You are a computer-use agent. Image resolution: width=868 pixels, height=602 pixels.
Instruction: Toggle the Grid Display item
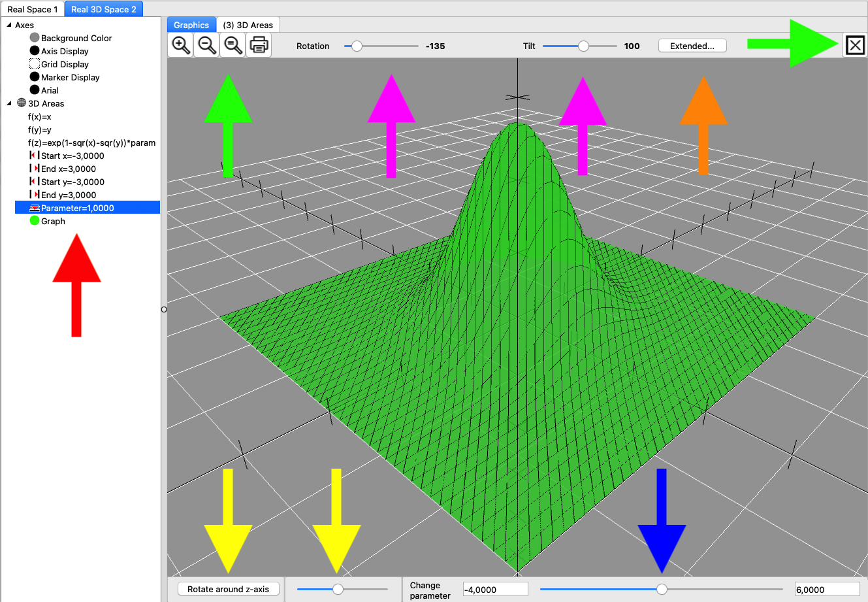(x=65, y=64)
